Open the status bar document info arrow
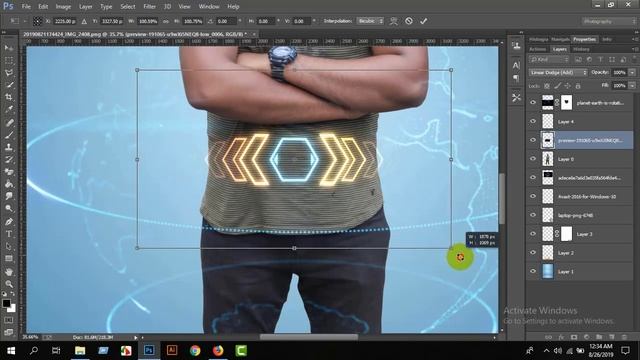640x360 pixels. (x=136, y=338)
